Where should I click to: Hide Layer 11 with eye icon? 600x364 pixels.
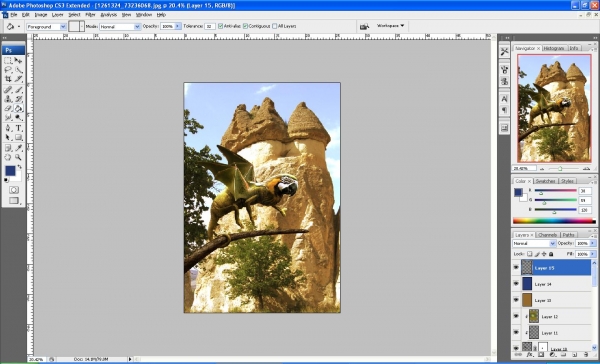pyautogui.click(x=516, y=332)
